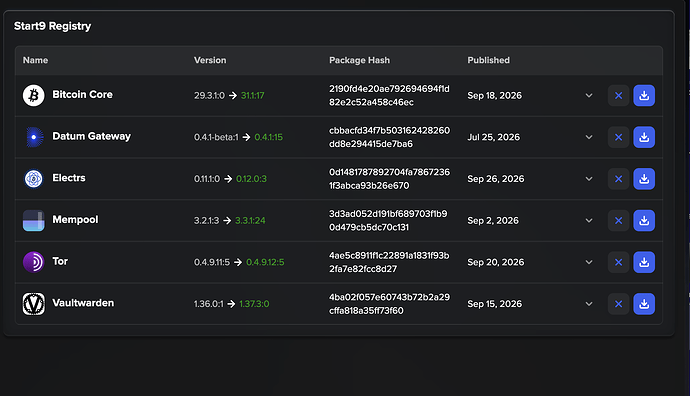Download the Datum Gateway update
Screen dimensions: 690x396
click(644, 137)
